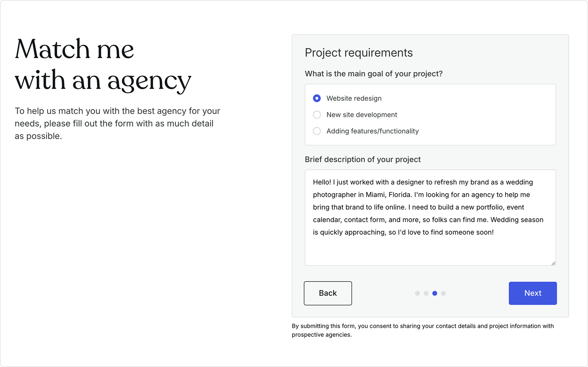This screenshot has width=588, height=367.
Task: Go to the first step progress dot
Action: coord(417,293)
